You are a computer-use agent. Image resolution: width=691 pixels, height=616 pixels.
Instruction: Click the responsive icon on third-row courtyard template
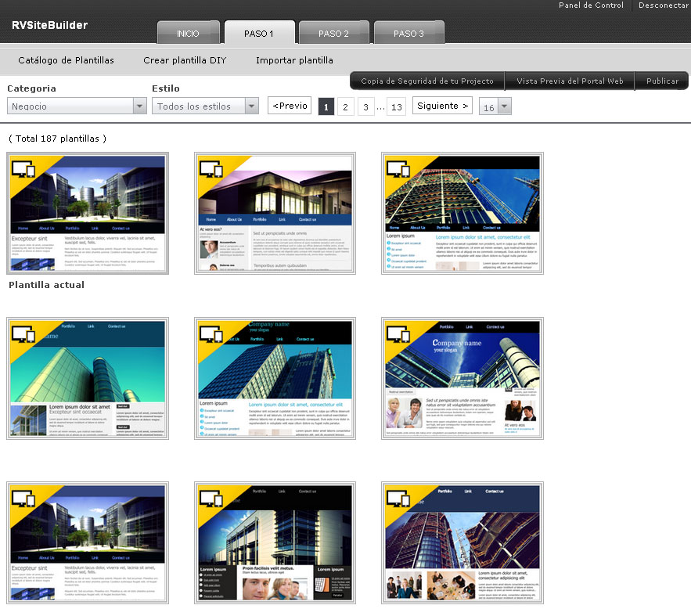[23, 499]
